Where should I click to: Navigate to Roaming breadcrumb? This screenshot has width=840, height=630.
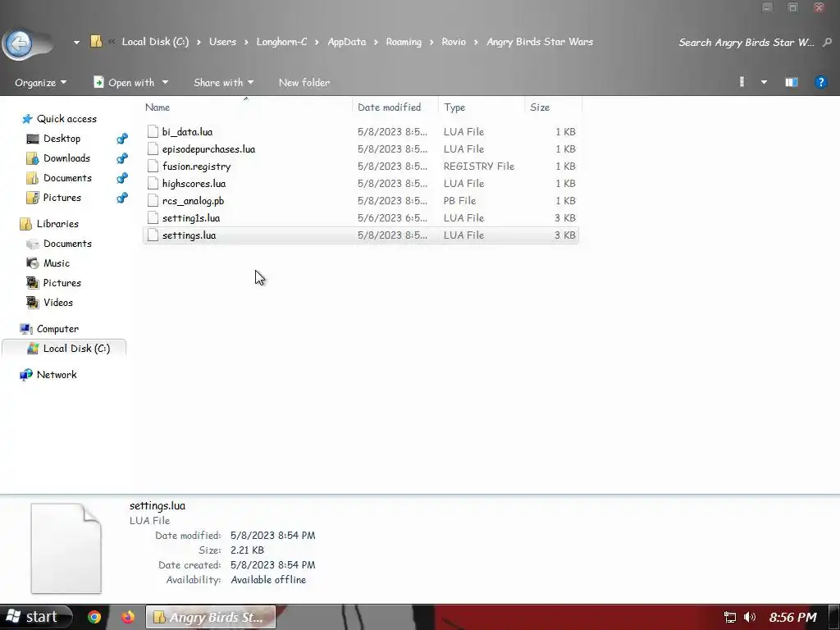[x=404, y=42]
